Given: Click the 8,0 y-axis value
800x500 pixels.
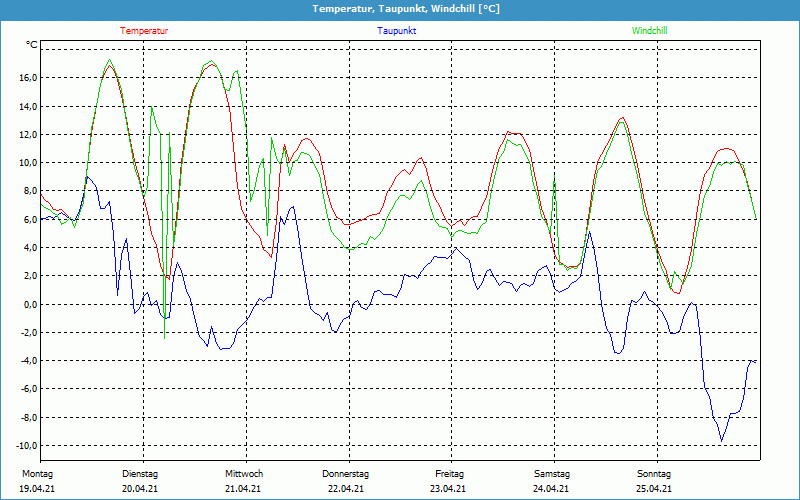Looking at the screenshot, I should pyautogui.click(x=31, y=191).
